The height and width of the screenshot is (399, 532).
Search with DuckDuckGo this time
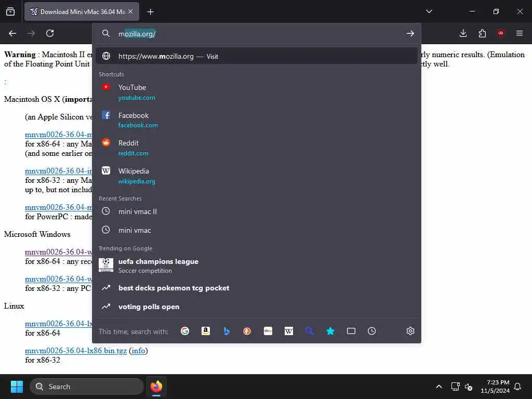coord(247,331)
